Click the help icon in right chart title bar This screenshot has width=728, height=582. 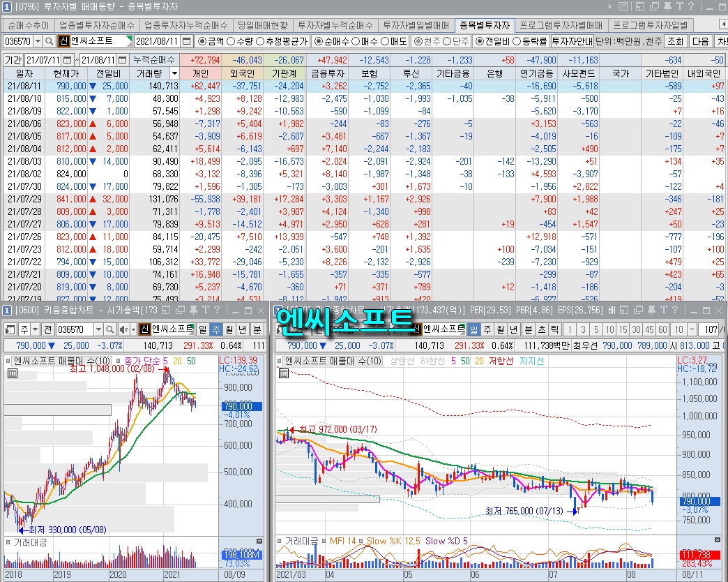675,310
